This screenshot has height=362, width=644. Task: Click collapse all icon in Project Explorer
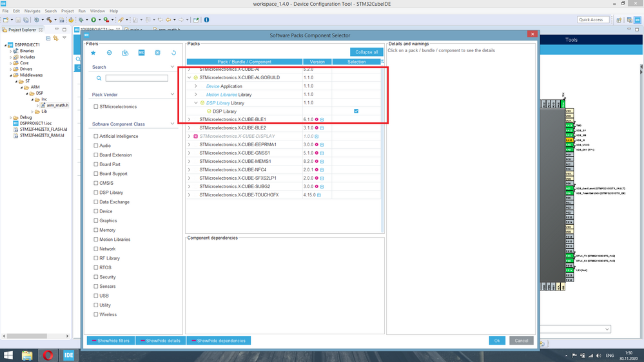(x=48, y=38)
